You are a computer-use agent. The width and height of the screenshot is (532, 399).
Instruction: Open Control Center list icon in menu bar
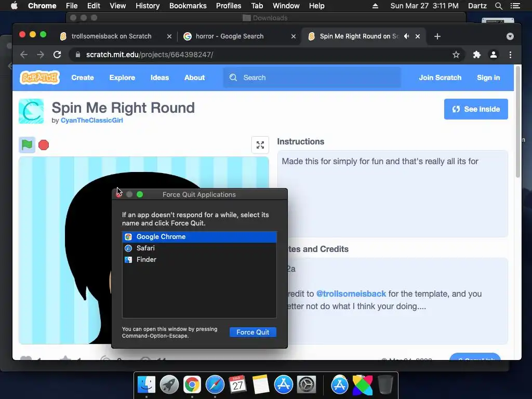(515, 6)
